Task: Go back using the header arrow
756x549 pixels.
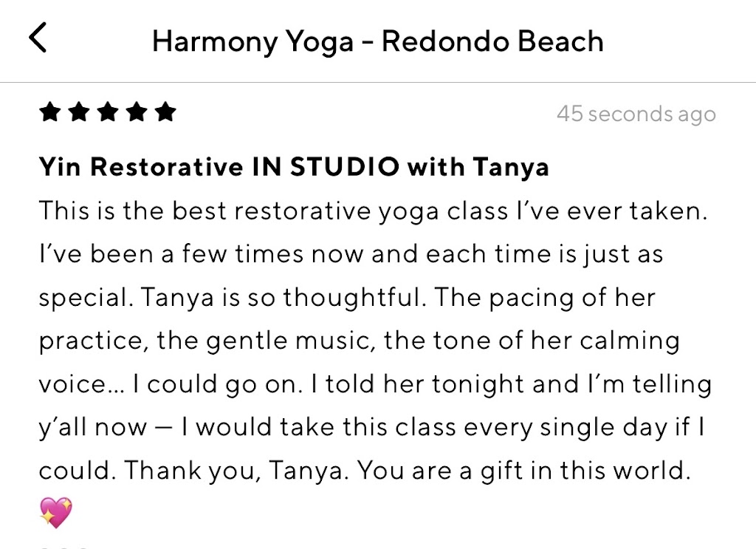Action: (x=38, y=38)
